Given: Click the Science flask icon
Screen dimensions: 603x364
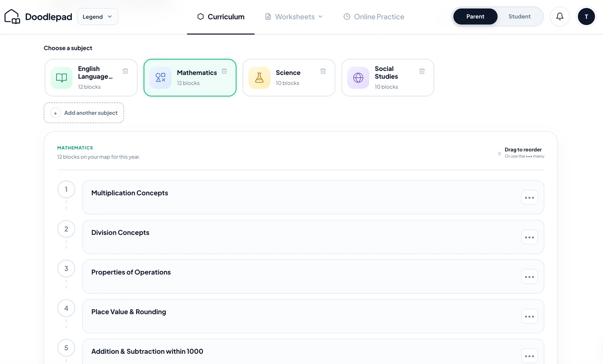Looking at the screenshot, I should 259,78.
